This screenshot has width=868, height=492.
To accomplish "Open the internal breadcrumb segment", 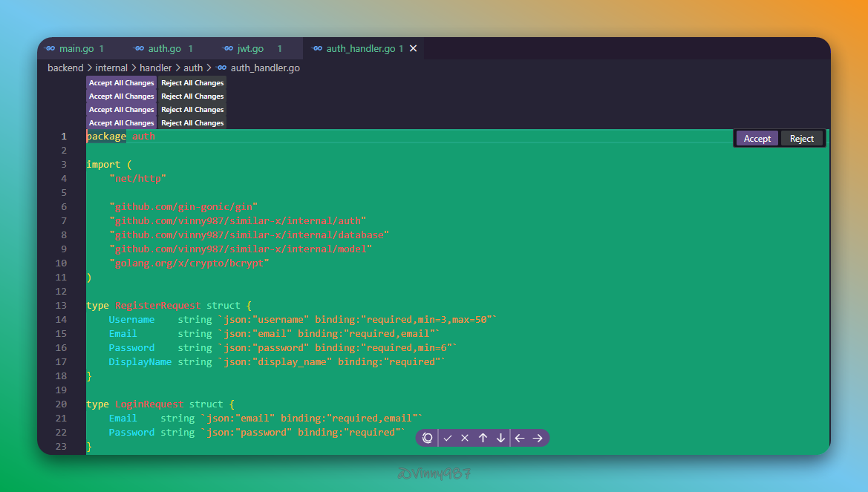I will click(x=111, y=68).
